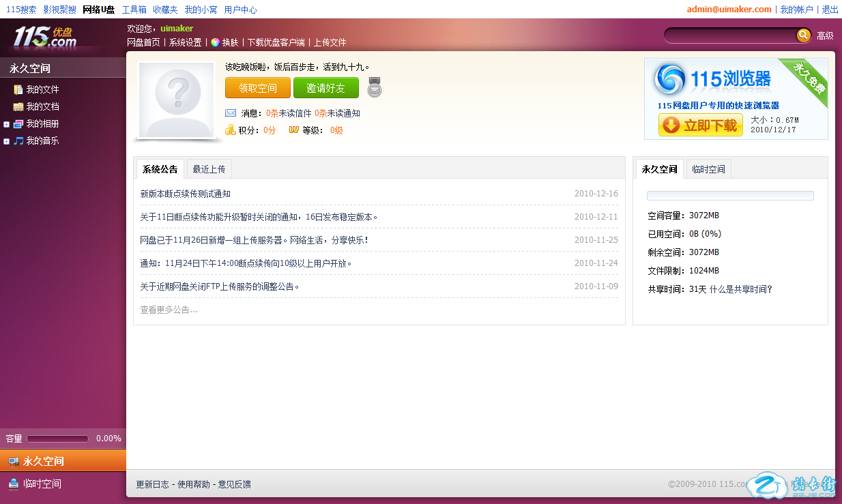The width and height of the screenshot is (842, 504).
Task: Open the 查看更多公告 link
Action: (169, 310)
